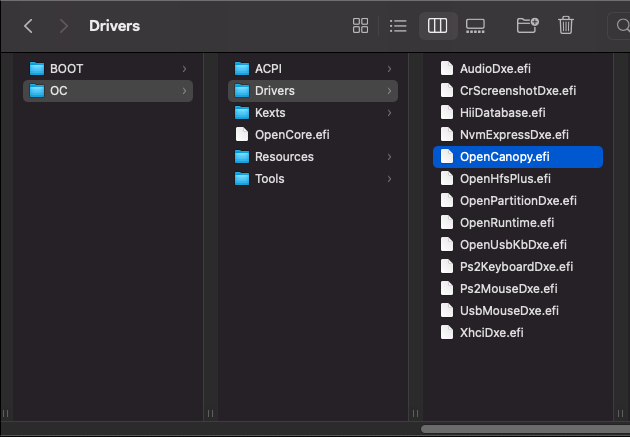Click the OpenPartitionDxe.efi file icon
630x437 pixels.
pyautogui.click(x=447, y=200)
